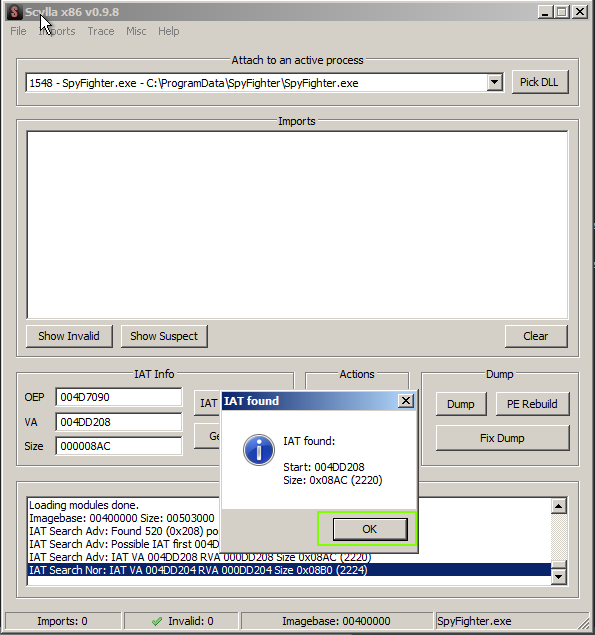The height and width of the screenshot is (635, 595).
Task: Click the Pick DLL button
Action: (540, 82)
